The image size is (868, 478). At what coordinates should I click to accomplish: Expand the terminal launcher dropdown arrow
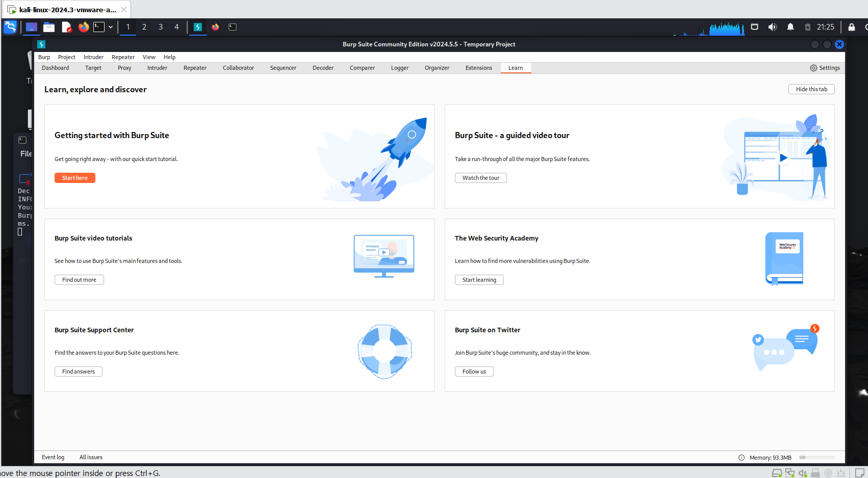click(x=110, y=27)
